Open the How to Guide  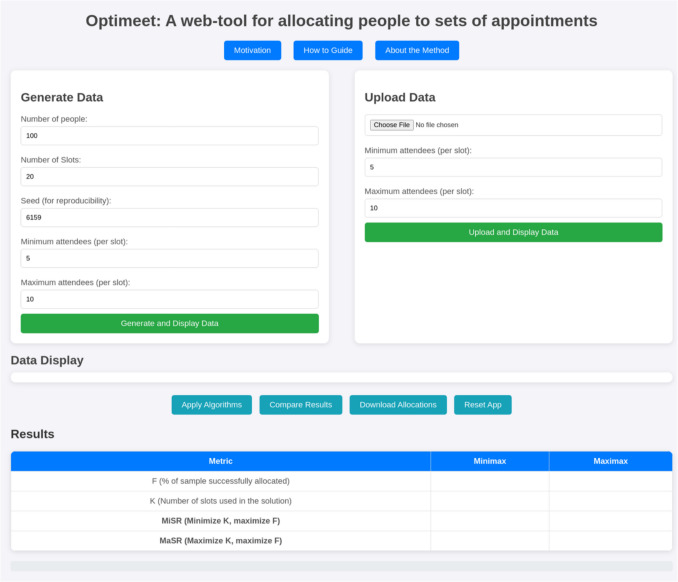tap(328, 50)
